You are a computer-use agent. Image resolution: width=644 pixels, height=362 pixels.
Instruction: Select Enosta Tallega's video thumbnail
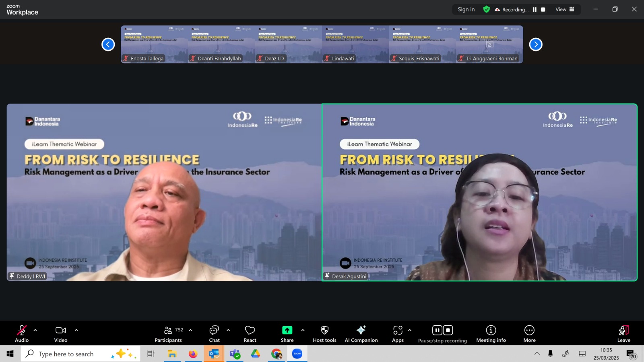(x=154, y=44)
